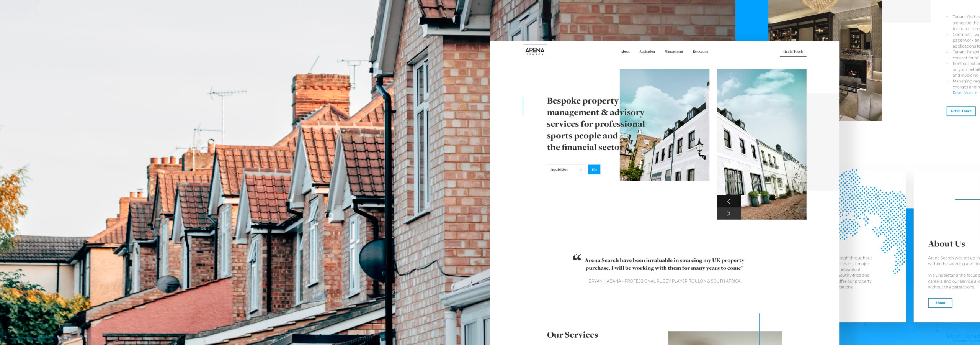Screen dimensions: 980x345
Task: Click the Bryan Habana testimonial attribution
Action: point(664,281)
